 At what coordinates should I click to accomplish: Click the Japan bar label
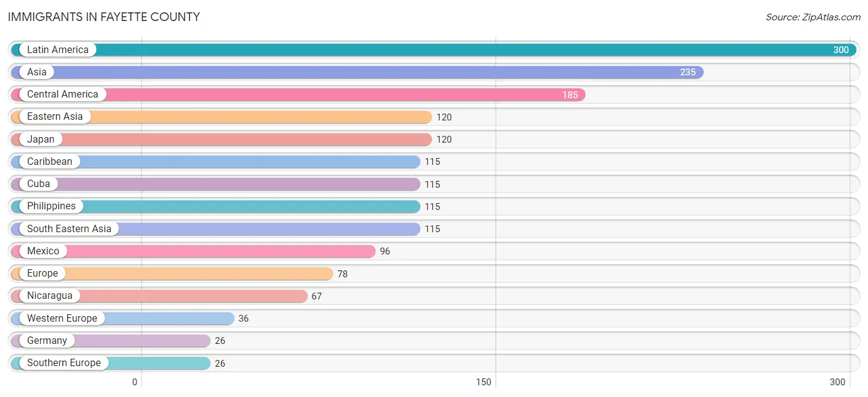tap(41, 140)
